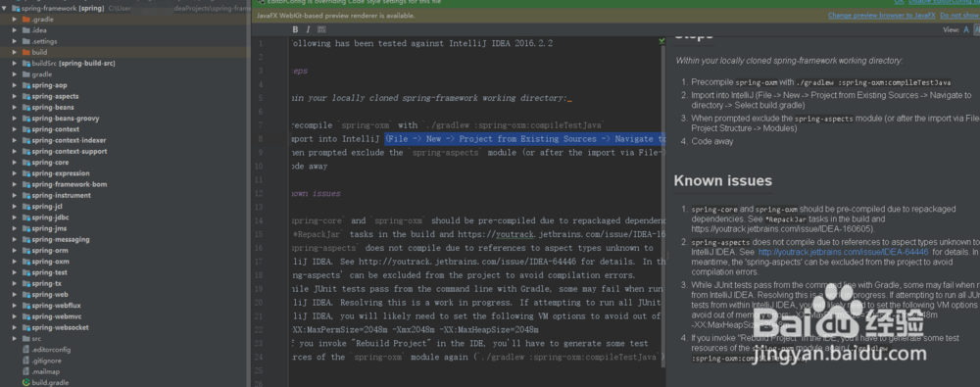Click the .mailmap file icon
Viewport: 980px width, 387px height.
point(25,371)
